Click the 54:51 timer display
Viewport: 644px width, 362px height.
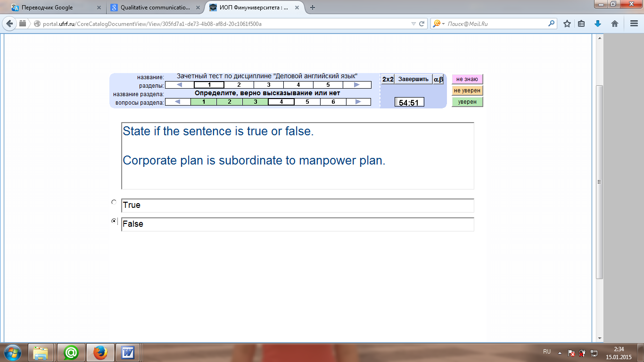click(x=409, y=102)
